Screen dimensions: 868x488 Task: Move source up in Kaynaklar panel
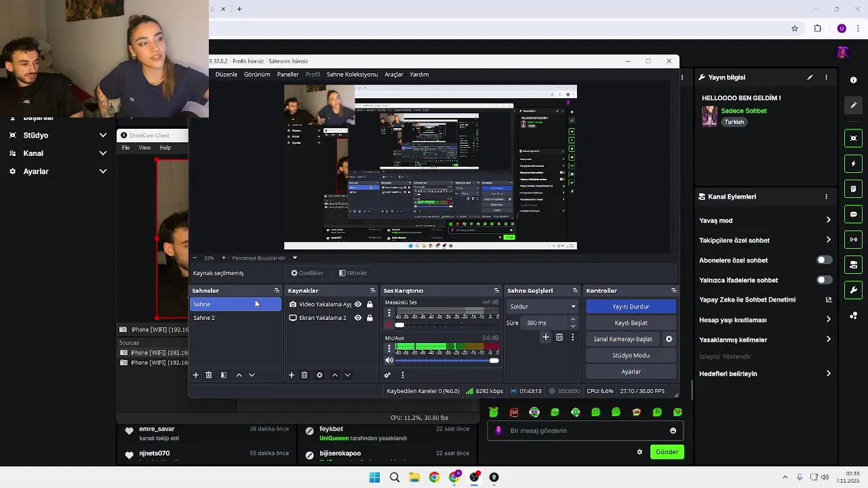334,375
